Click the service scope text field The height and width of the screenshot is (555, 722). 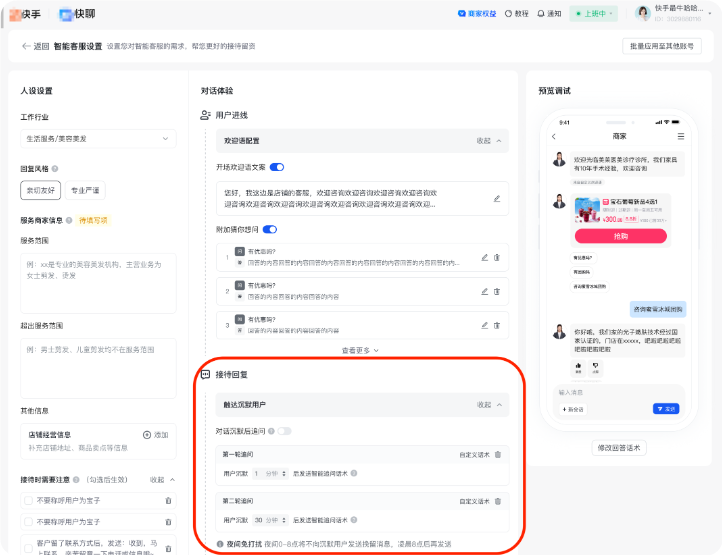click(98, 283)
